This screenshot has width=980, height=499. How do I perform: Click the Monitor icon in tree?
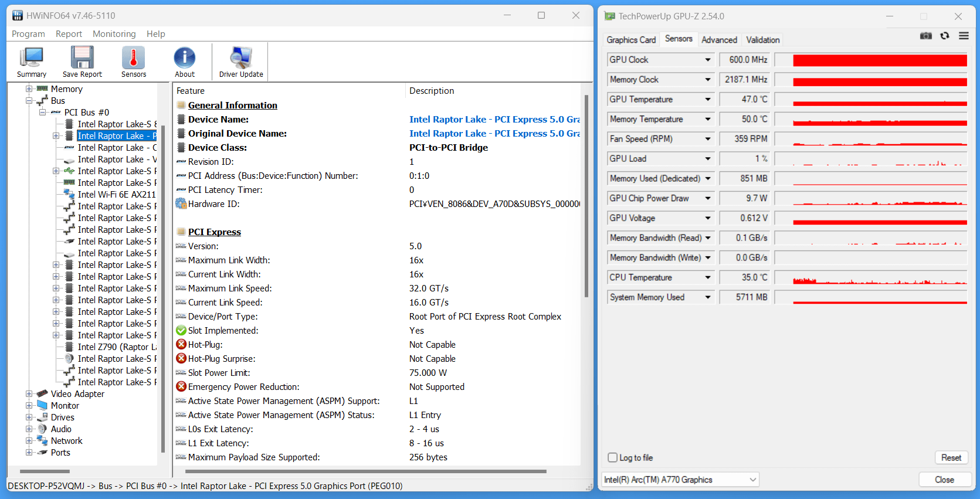tap(42, 405)
